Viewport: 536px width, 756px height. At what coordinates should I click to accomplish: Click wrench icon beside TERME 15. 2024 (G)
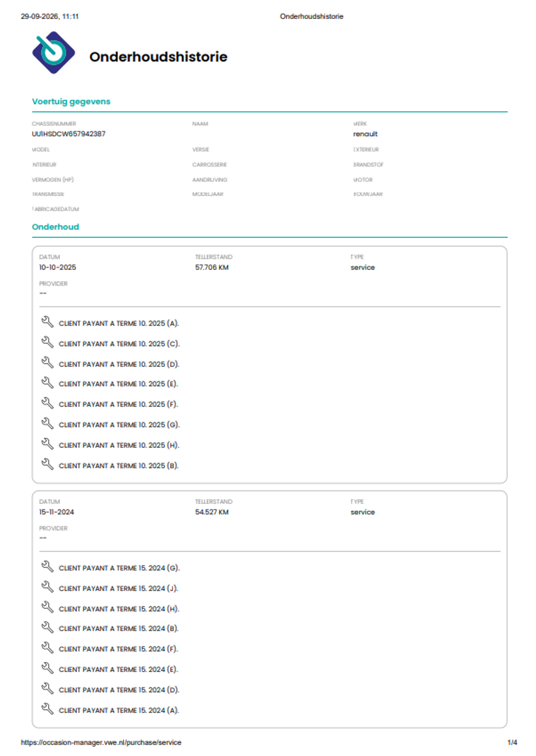pyautogui.click(x=47, y=567)
